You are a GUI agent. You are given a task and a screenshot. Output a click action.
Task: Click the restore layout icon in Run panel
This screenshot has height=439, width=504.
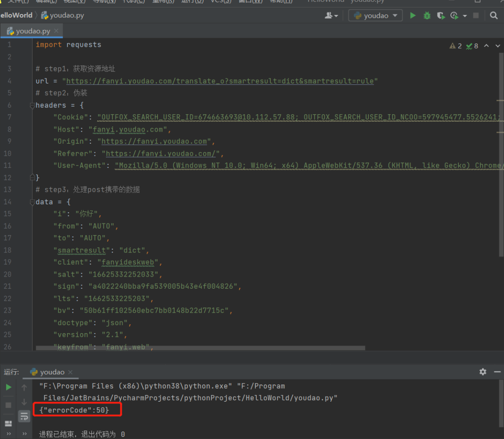point(8,423)
